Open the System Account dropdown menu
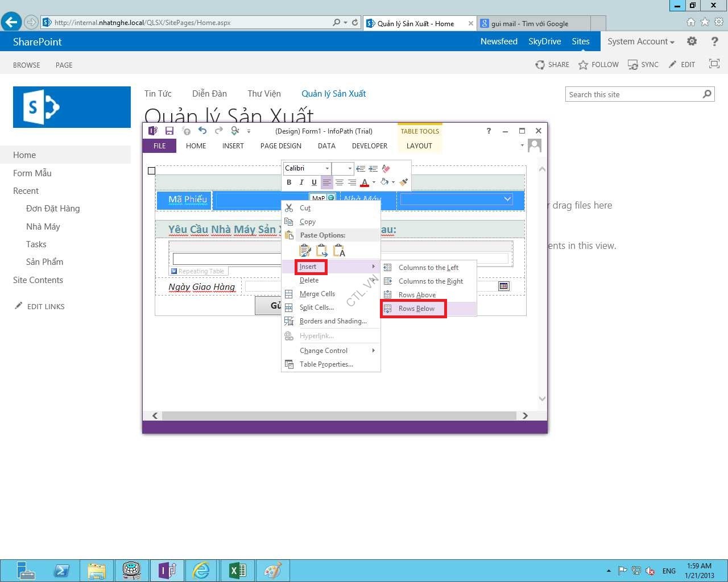The image size is (728, 582). point(640,41)
